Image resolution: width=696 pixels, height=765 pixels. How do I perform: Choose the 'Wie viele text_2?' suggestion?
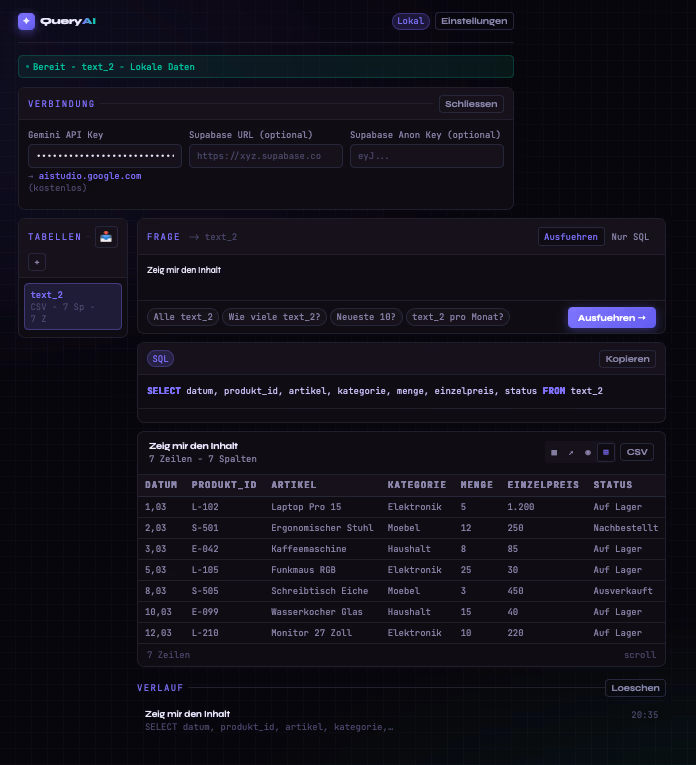[x=275, y=317]
